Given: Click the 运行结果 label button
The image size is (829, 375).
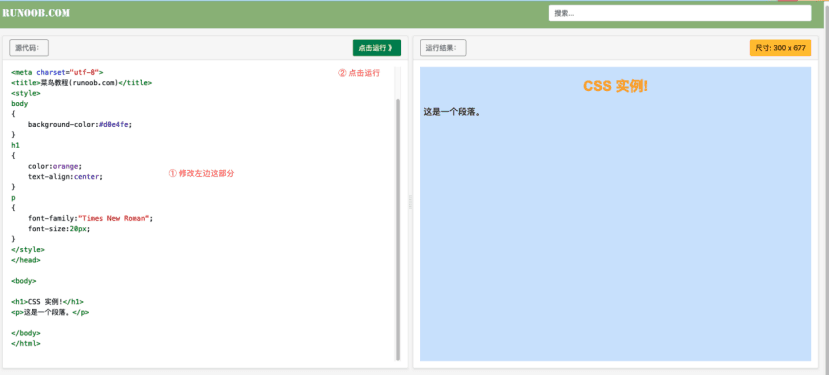Looking at the screenshot, I should click(x=443, y=48).
